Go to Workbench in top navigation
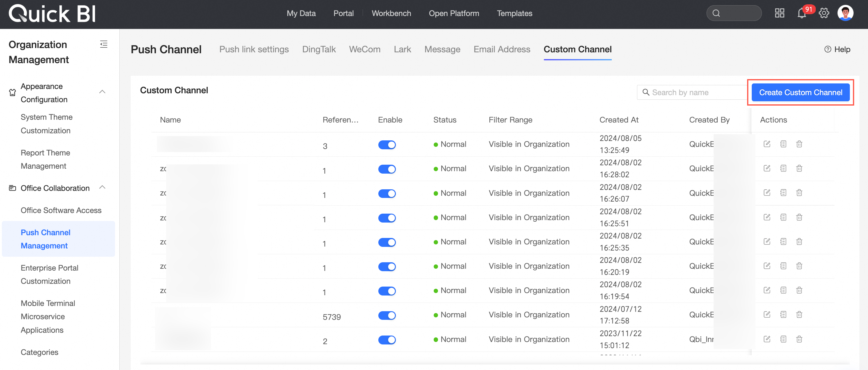Screen dimensions: 868x370 pyautogui.click(x=391, y=13)
